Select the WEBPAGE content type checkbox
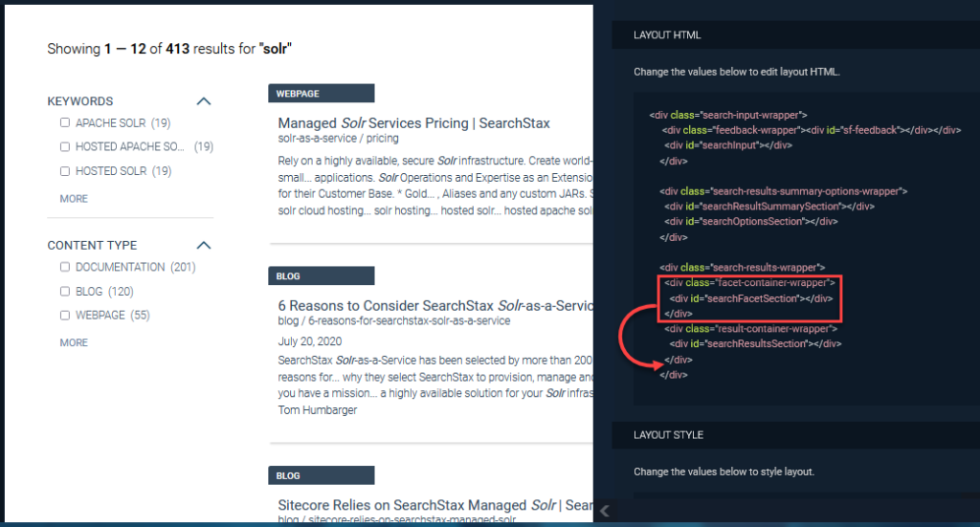This screenshot has height=527, width=980. click(x=65, y=316)
